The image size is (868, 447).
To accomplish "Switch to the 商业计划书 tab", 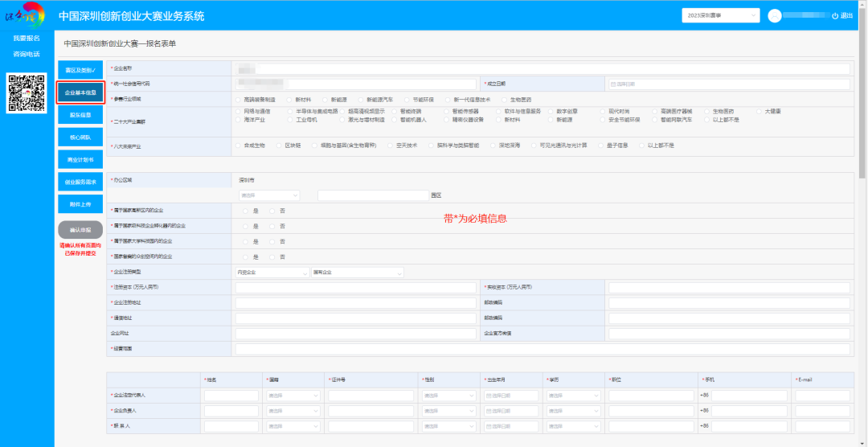I will point(80,159).
